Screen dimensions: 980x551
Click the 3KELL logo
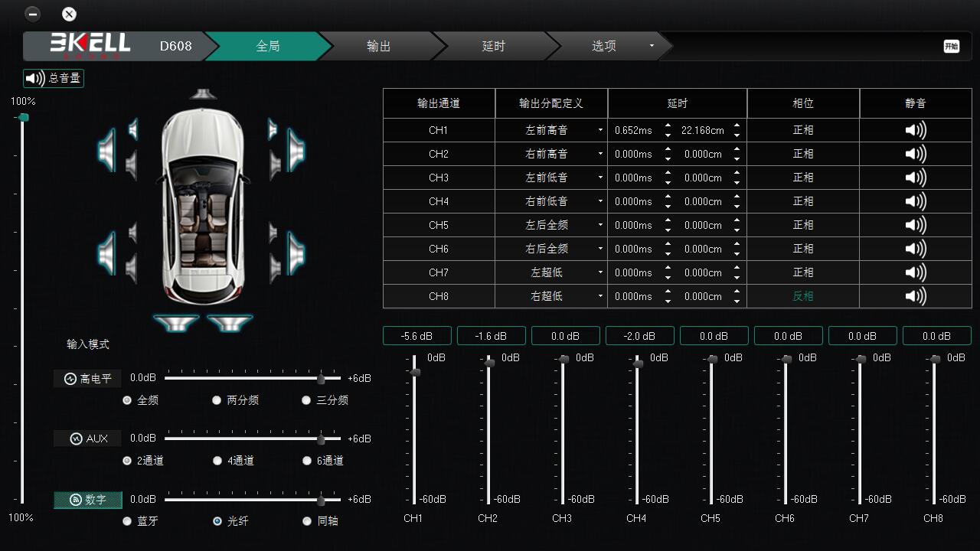[90, 44]
